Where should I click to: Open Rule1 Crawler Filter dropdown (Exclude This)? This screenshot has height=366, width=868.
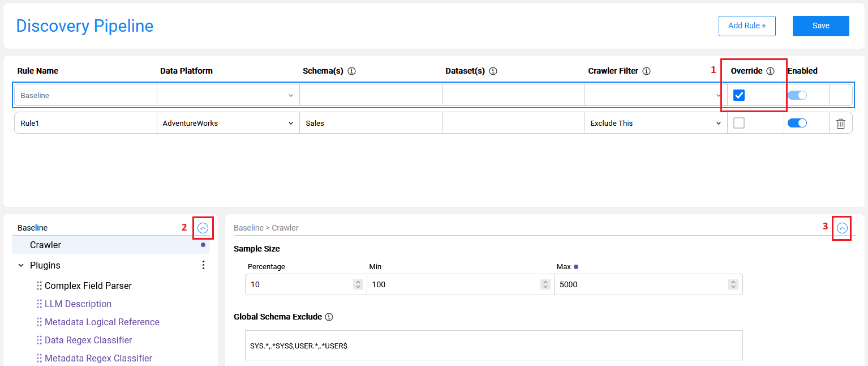pos(656,123)
